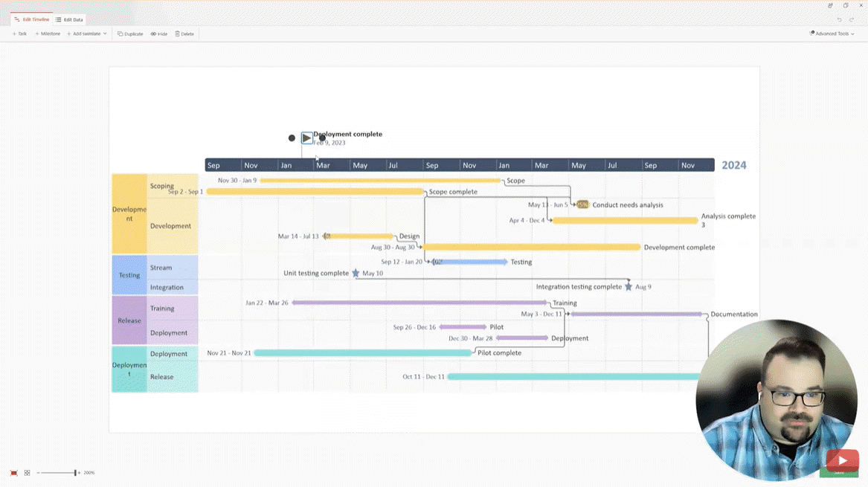Add a new Task from the toolbar
Viewport: 868px width, 487px height.
click(x=19, y=33)
